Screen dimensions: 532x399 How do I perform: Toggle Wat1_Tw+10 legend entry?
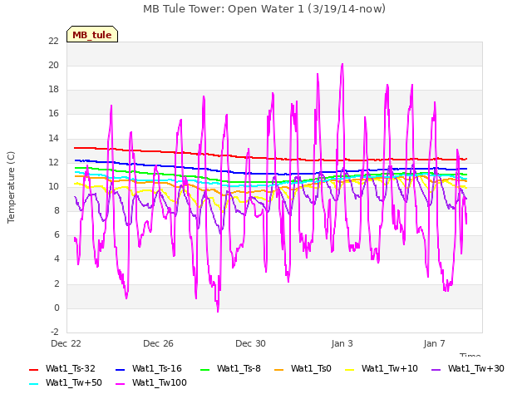point(382,368)
